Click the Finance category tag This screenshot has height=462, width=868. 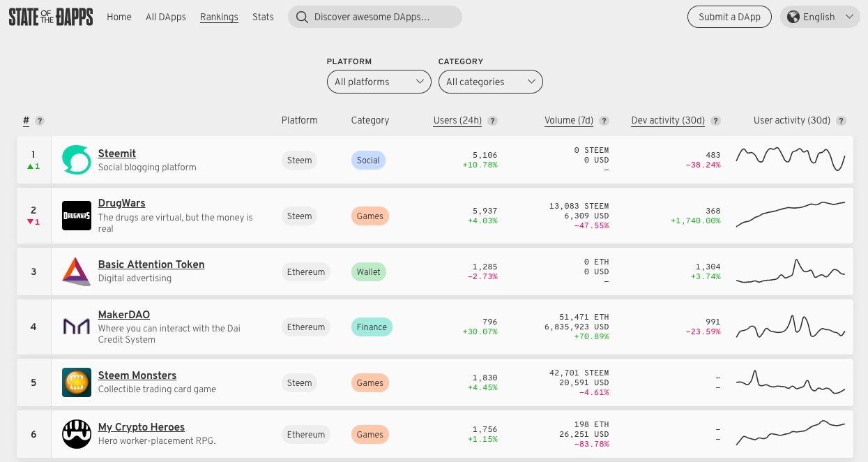point(372,327)
